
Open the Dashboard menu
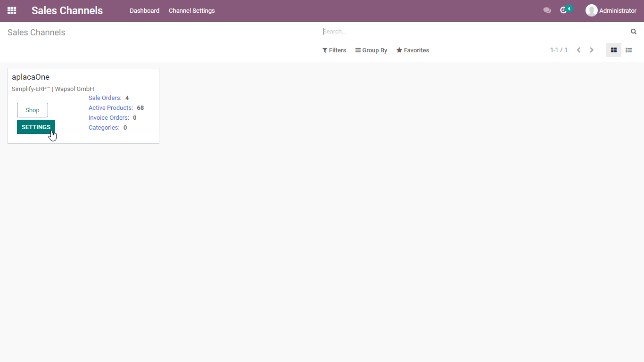[145, 10]
